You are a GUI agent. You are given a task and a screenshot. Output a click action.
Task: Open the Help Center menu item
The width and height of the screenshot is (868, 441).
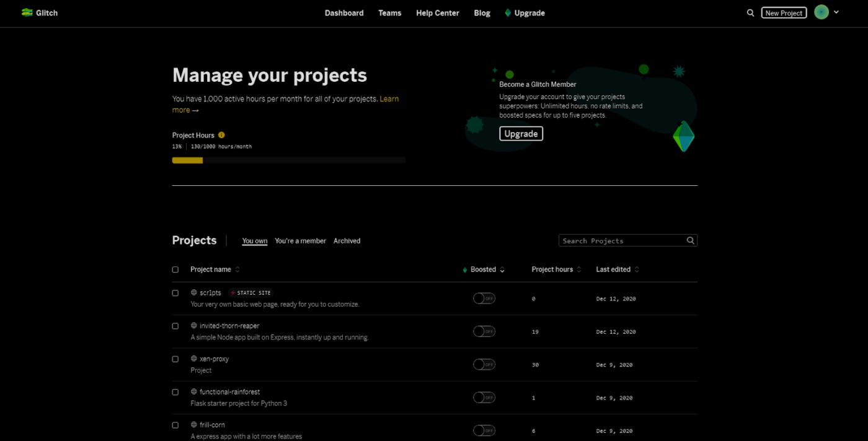437,13
